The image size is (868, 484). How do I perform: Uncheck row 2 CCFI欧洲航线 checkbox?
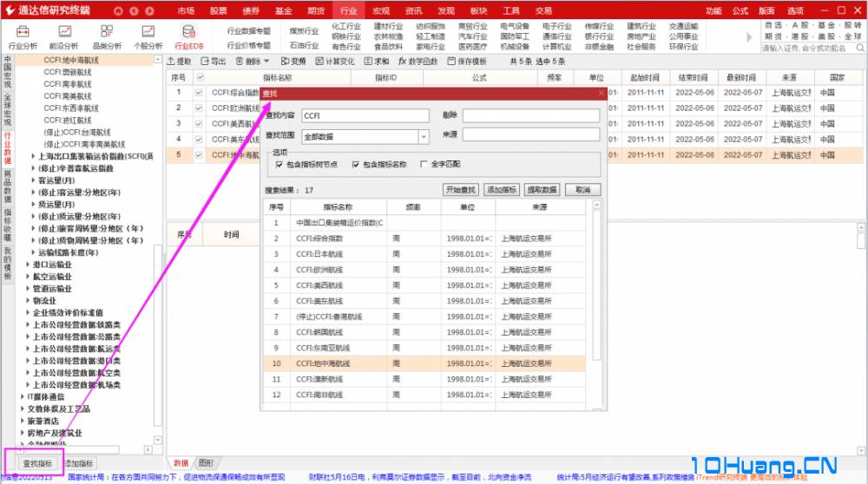[199, 108]
